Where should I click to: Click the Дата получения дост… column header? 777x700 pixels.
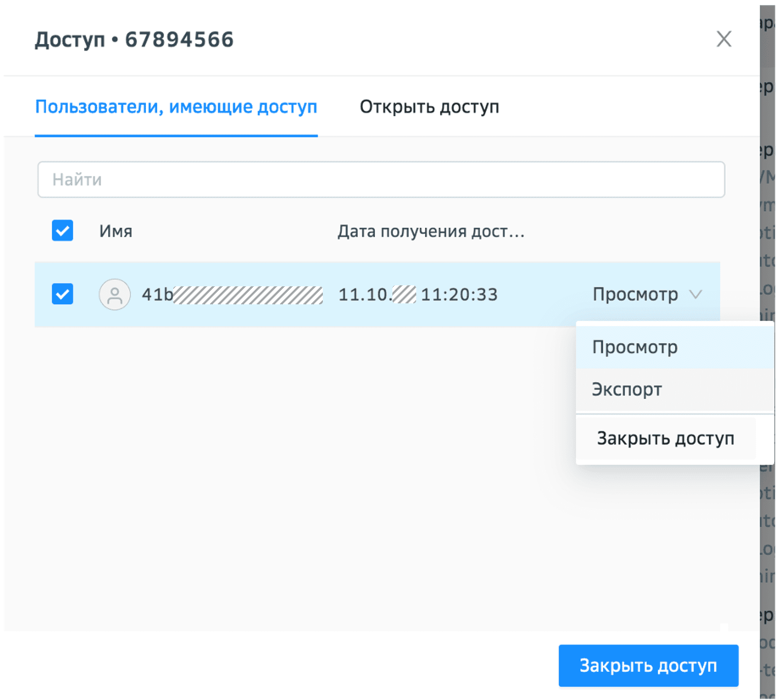431,231
